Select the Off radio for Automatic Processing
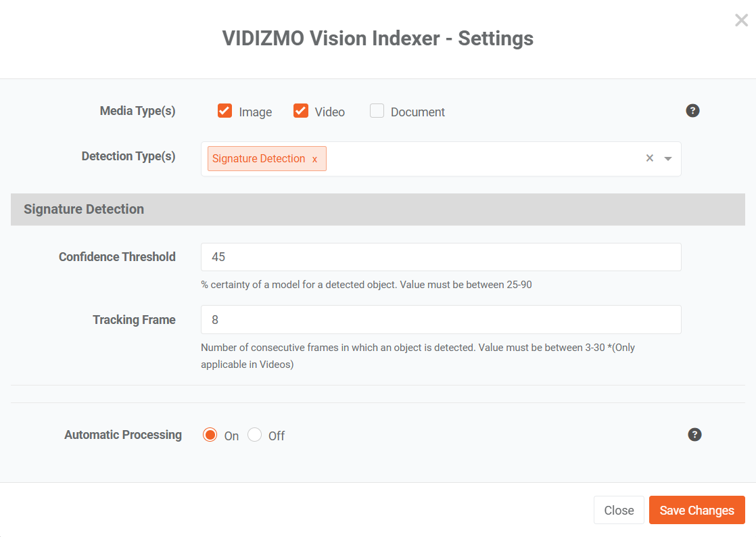The image size is (756, 537). click(254, 435)
